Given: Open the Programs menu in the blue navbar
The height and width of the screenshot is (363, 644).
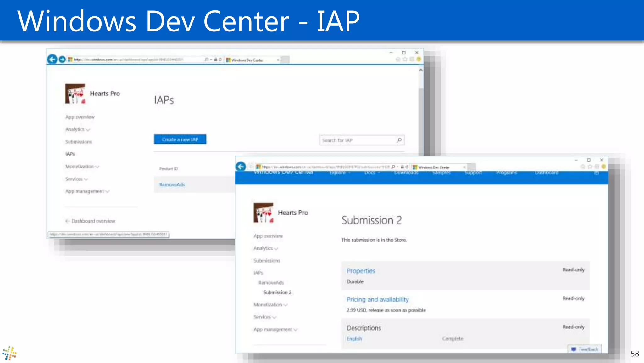Looking at the screenshot, I should [x=507, y=173].
